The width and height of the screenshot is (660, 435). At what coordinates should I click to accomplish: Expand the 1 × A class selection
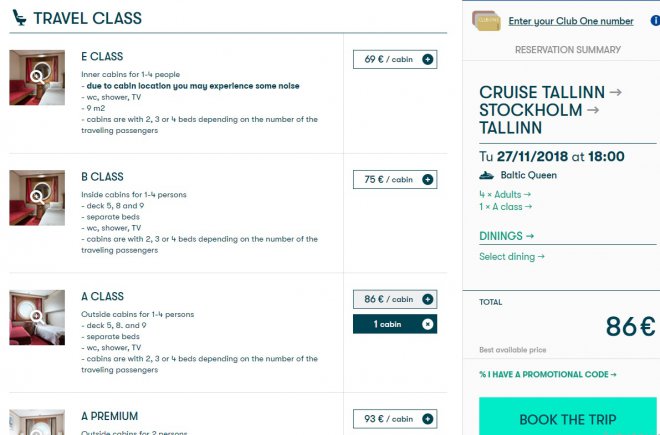tap(506, 207)
